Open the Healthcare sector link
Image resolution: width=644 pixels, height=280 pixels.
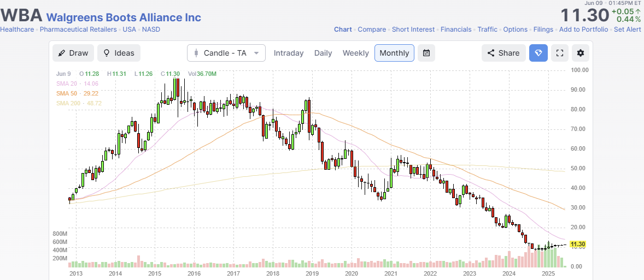pyautogui.click(x=17, y=29)
